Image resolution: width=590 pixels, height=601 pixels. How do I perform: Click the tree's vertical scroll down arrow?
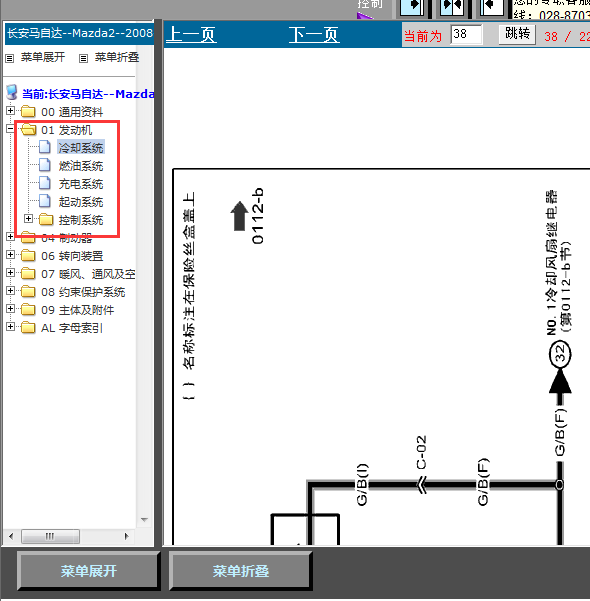click(x=144, y=520)
